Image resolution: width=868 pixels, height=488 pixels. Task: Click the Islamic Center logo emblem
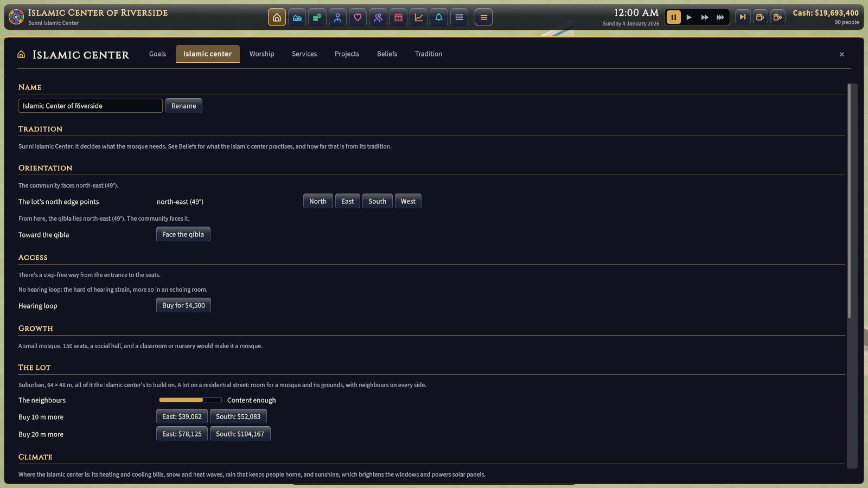(16, 17)
